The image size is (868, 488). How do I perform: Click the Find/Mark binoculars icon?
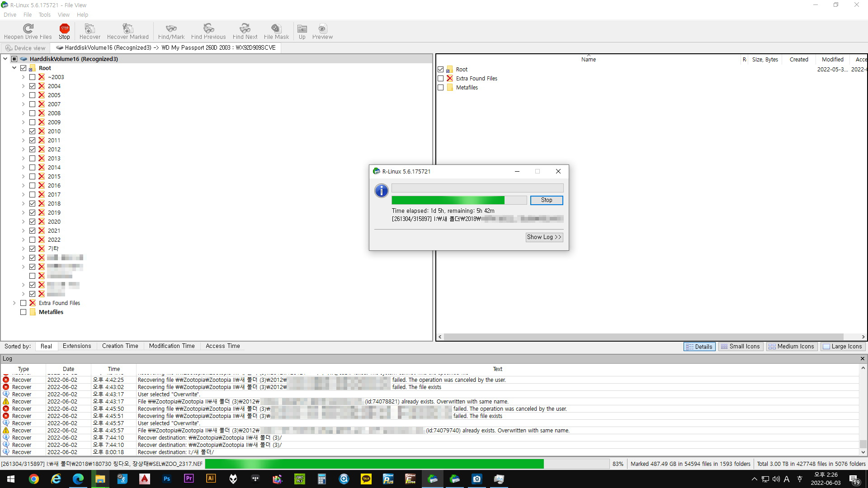pyautogui.click(x=171, y=29)
